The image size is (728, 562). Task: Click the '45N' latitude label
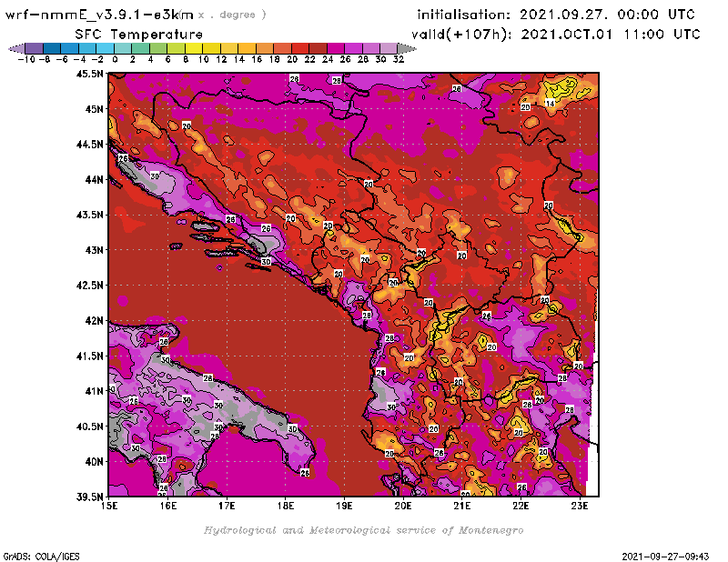(x=95, y=109)
